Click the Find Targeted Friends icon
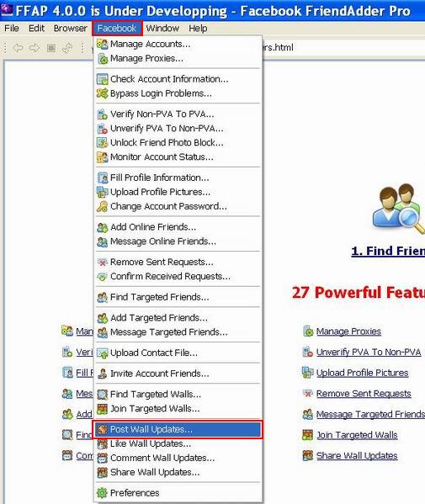 102,297
